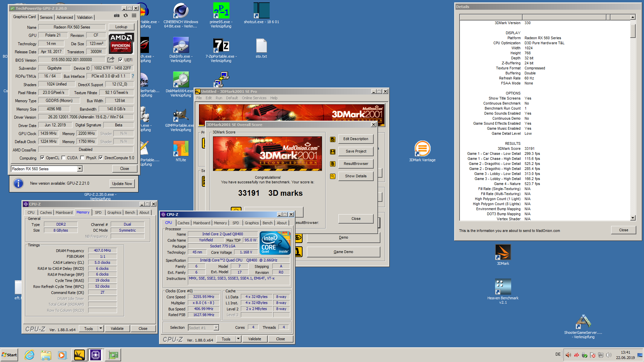Open the shotcut.exe desktop shortcut
This screenshot has height=362, width=644.
click(261, 13)
